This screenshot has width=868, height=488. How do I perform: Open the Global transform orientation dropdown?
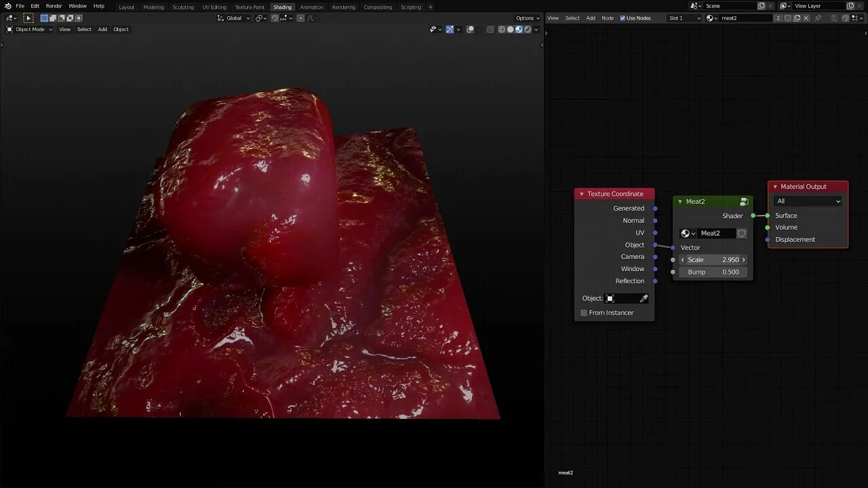(234, 18)
